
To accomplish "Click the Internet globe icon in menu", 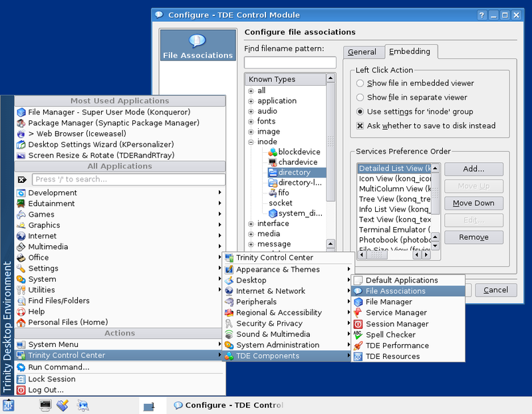I will pos(21,236).
